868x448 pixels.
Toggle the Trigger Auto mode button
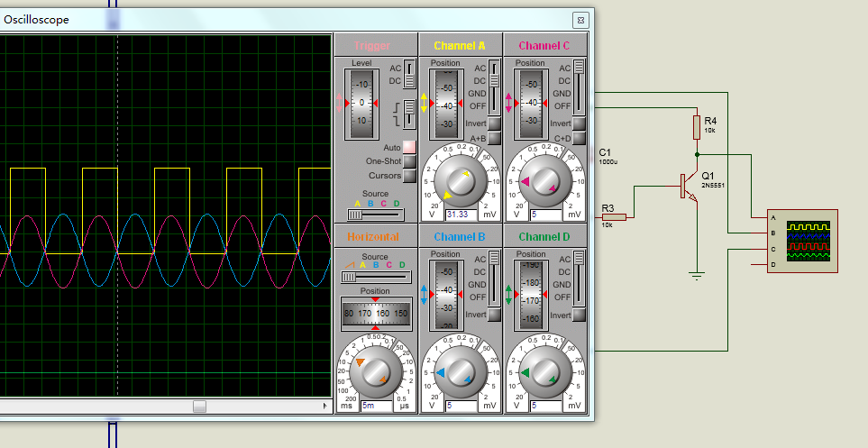pos(409,147)
